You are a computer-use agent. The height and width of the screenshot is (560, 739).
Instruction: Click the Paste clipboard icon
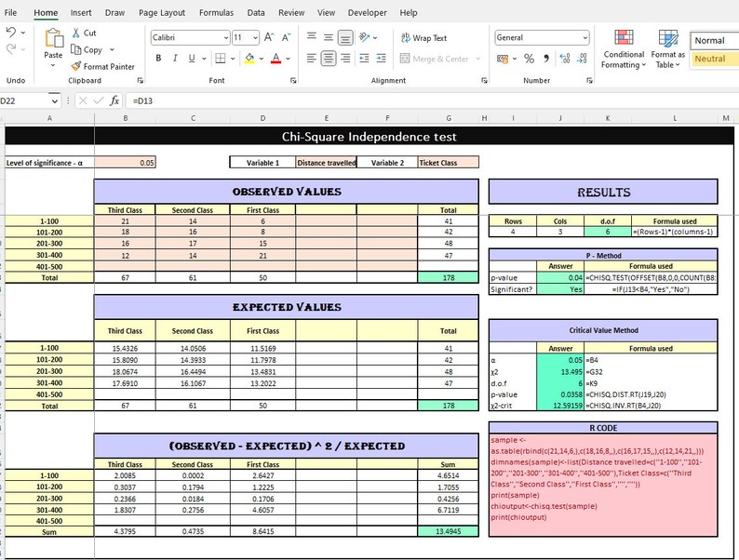(53, 39)
